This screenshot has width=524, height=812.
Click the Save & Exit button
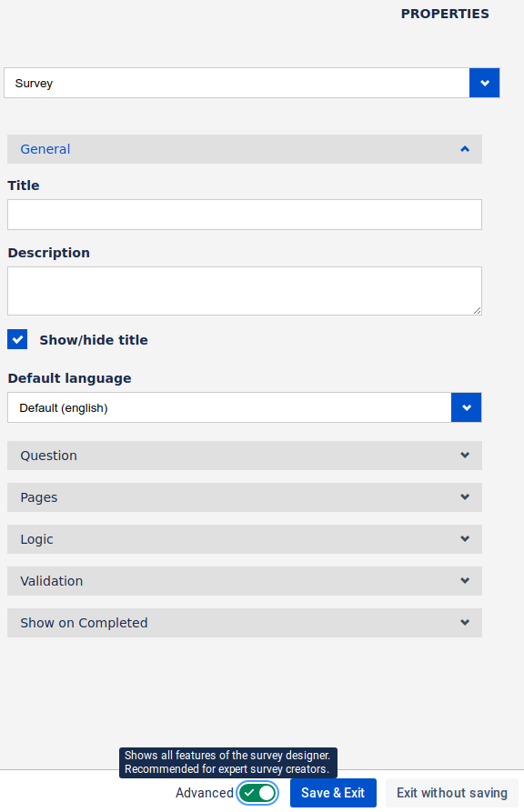pyautogui.click(x=333, y=793)
